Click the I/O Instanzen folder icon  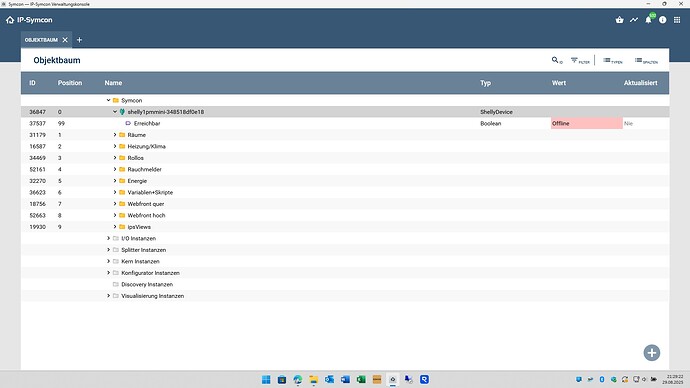(116, 238)
